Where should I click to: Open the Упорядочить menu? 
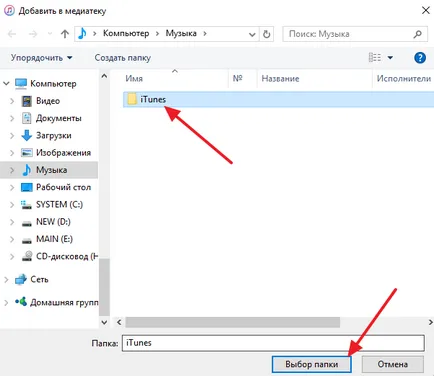41,58
